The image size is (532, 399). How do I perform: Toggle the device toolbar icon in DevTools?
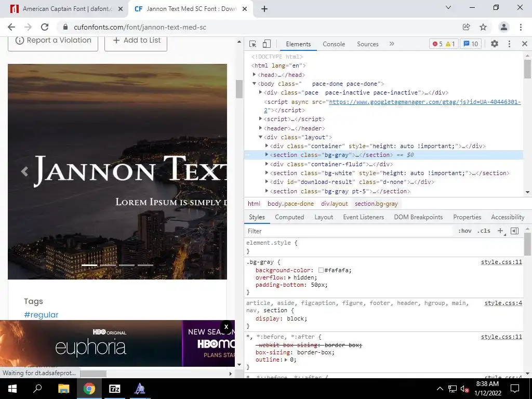267,44
